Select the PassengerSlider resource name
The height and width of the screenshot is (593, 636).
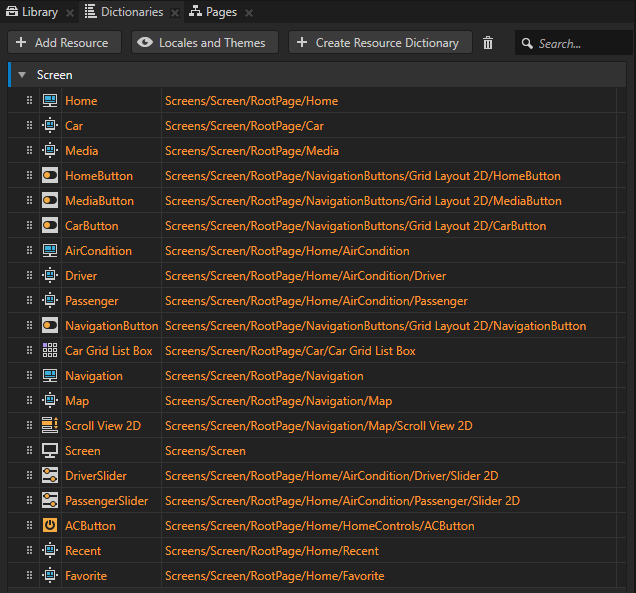(106, 501)
